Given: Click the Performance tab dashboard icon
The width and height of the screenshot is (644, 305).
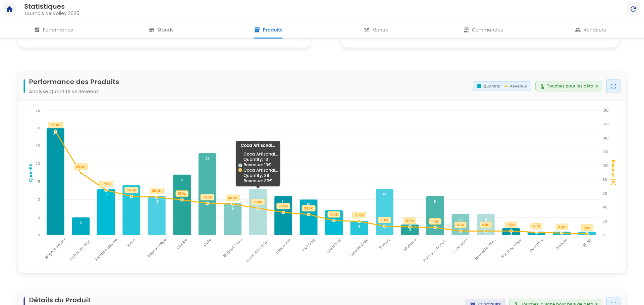Looking at the screenshot, I should coord(37,30).
